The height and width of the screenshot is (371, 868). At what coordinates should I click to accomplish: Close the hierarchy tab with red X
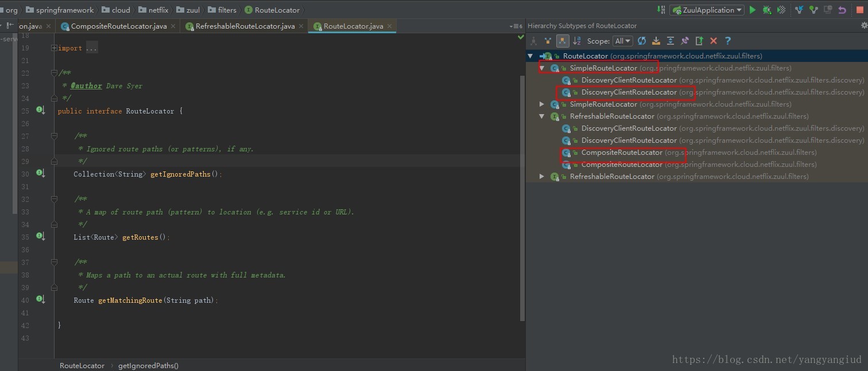[714, 41]
